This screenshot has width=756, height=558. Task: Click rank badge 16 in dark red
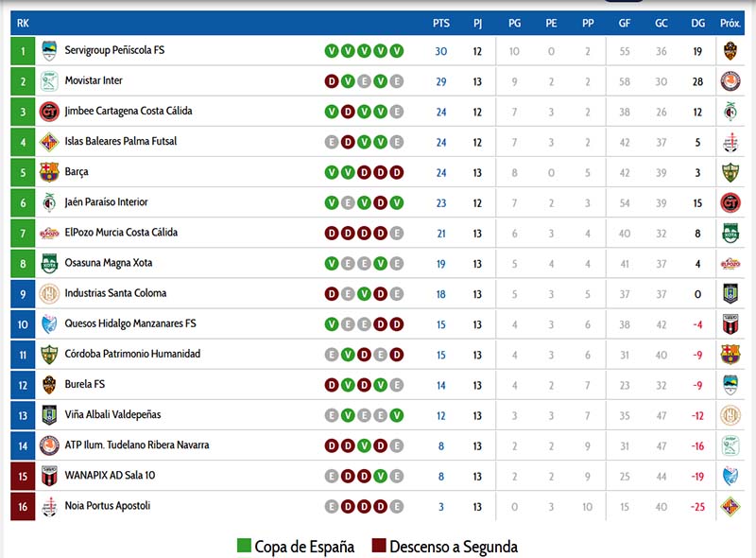pyautogui.click(x=23, y=506)
